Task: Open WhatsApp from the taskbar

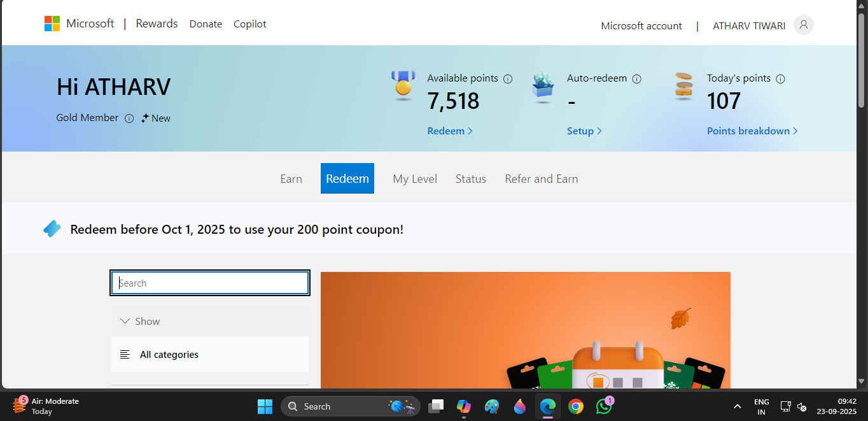Action: [604, 406]
